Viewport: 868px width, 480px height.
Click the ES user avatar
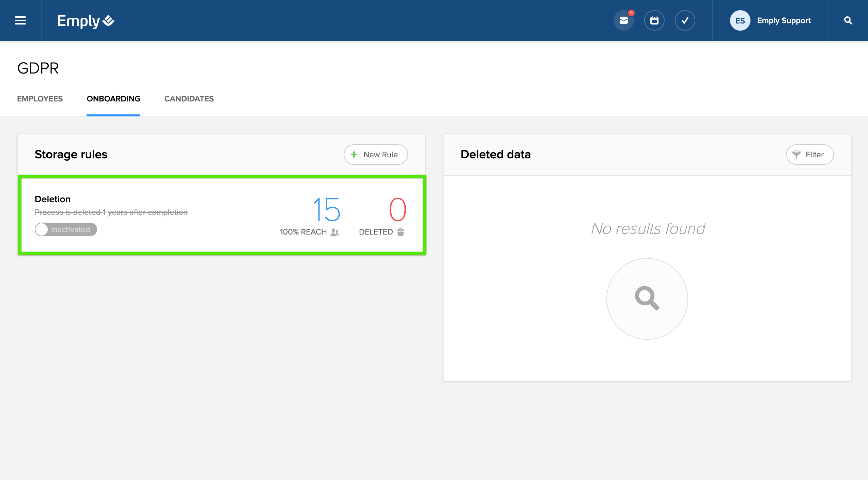(x=740, y=20)
